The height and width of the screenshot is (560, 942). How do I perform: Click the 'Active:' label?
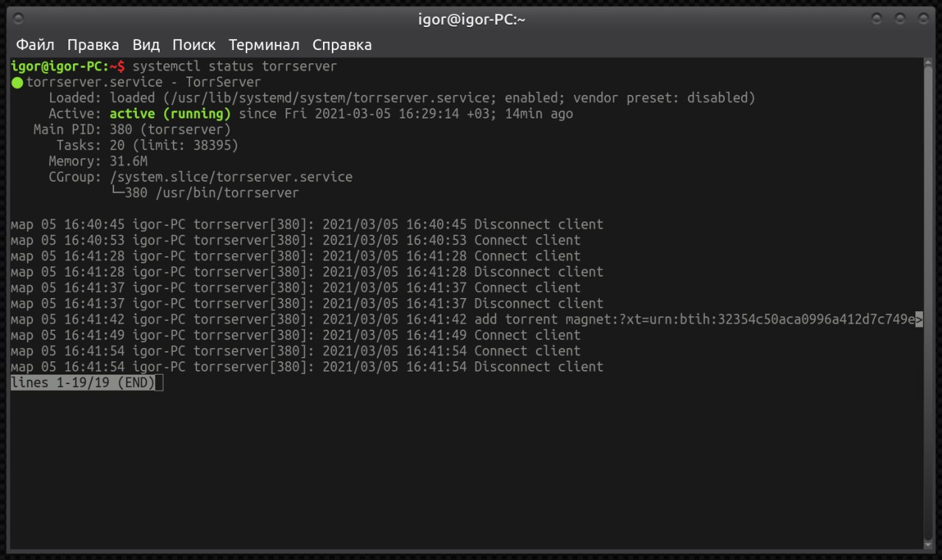click(75, 114)
